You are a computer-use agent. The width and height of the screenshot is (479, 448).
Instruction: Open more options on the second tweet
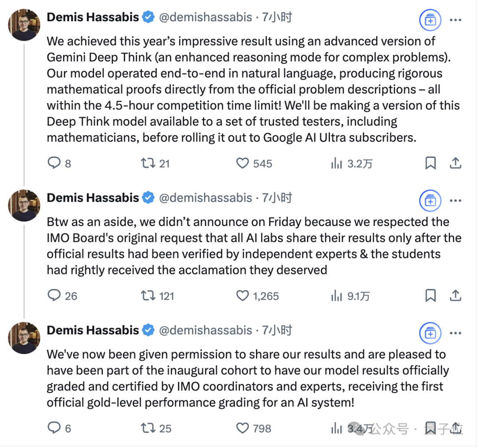click(455, 201)
